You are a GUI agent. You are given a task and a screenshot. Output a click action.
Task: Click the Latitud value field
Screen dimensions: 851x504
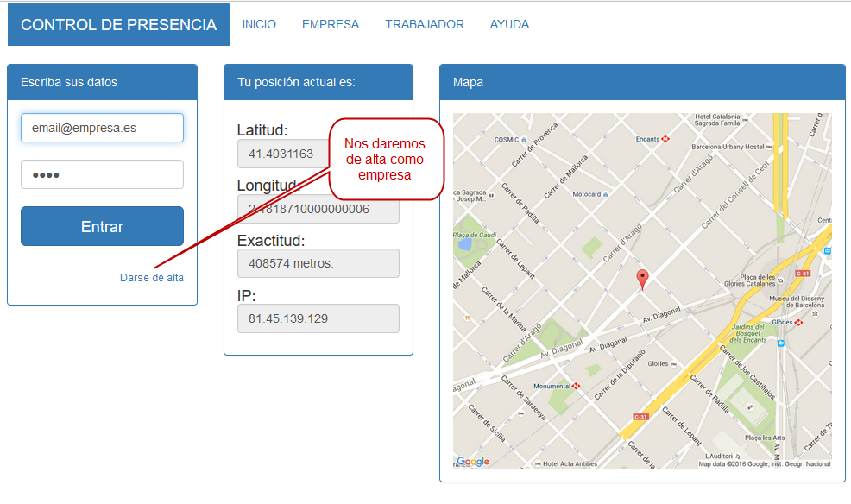tap(281, 154)
